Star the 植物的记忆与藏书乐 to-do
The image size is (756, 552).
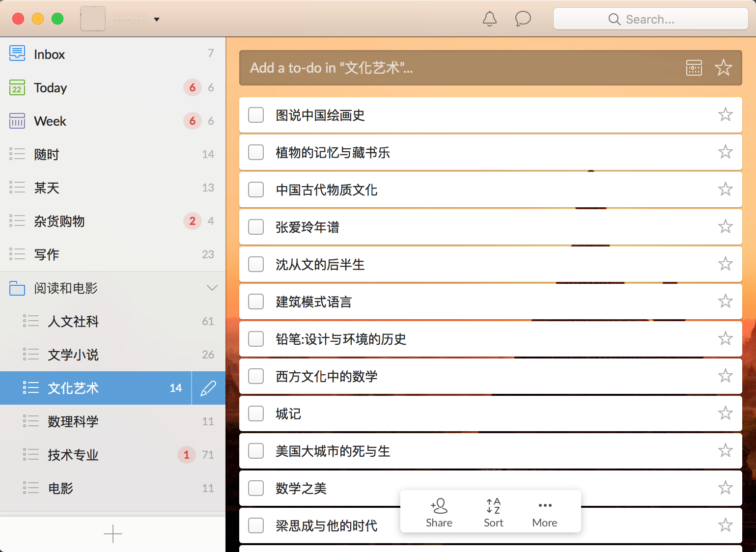726,152
